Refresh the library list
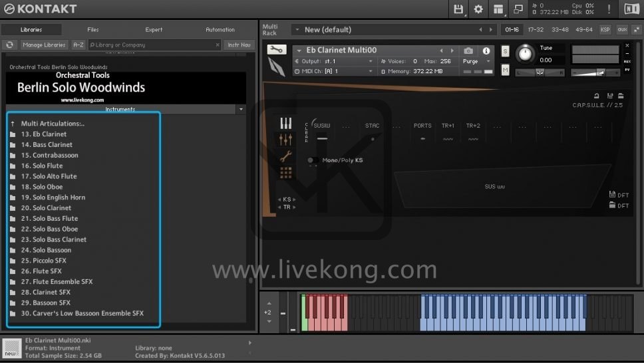Screen dimensions: 644x363 (x=9, y=45)
